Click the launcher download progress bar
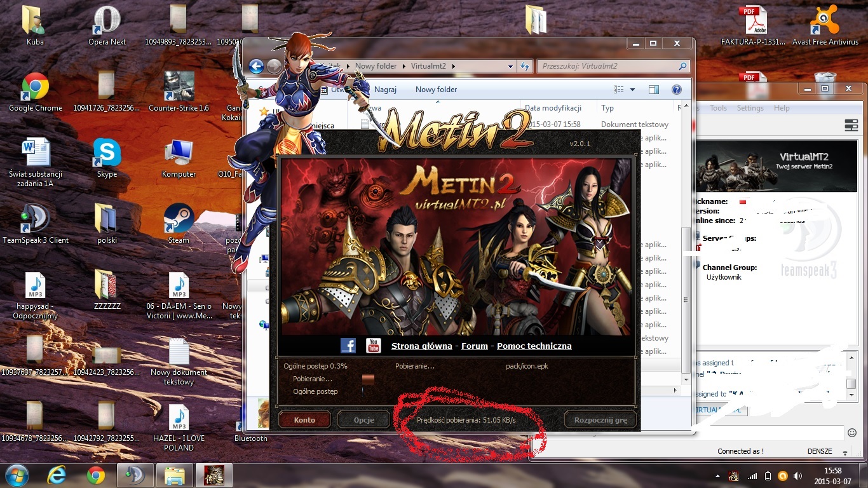Viewport: 868px width, 488px height. [x=368, y=379]
